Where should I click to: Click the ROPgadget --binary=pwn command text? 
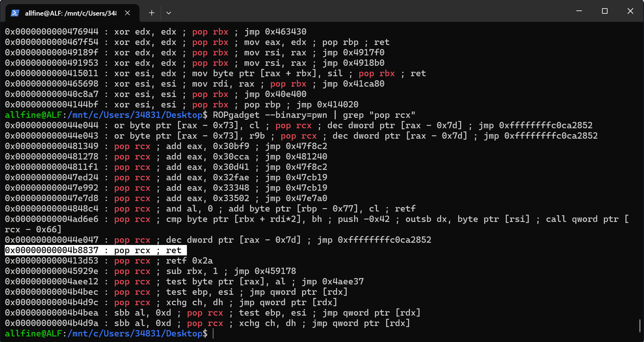[x=270, y=115]
